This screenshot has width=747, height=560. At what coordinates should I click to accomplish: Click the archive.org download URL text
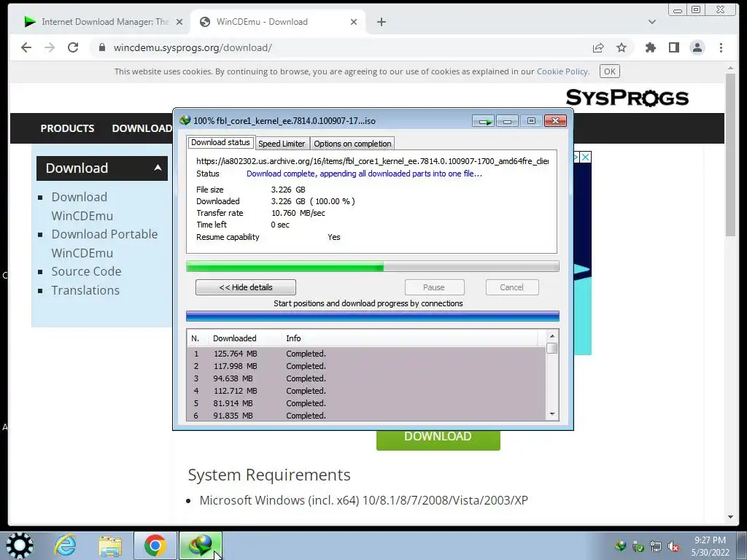[x=373, y=161]
